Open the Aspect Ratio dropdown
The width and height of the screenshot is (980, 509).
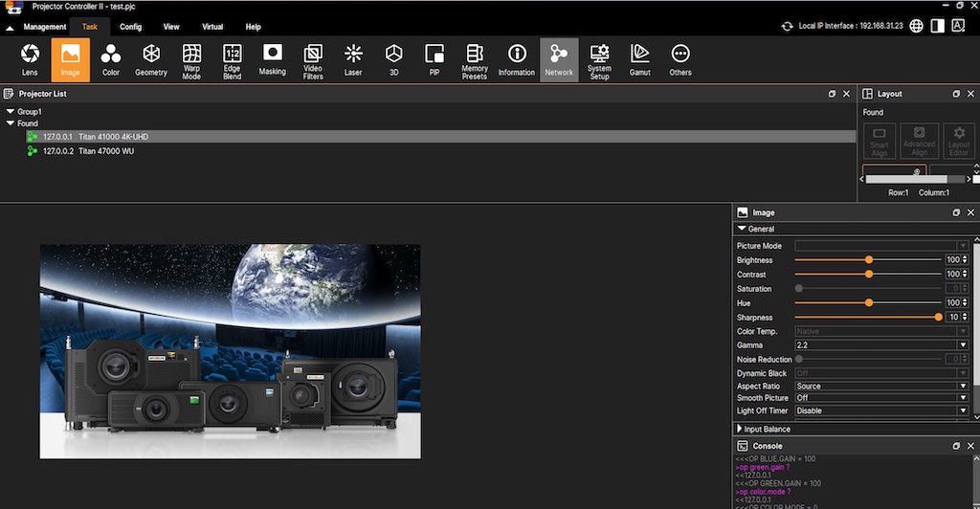(881, 386)
